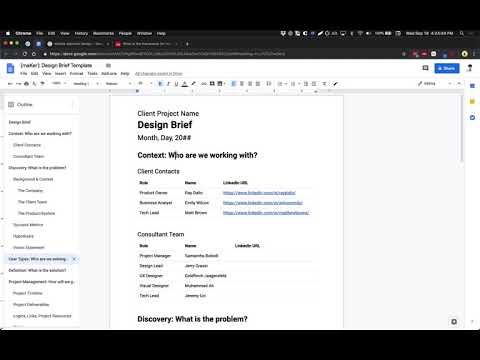480x360 pixels.
Task: Select 'Consultant Team' in the outline
Action: point(29,156)
